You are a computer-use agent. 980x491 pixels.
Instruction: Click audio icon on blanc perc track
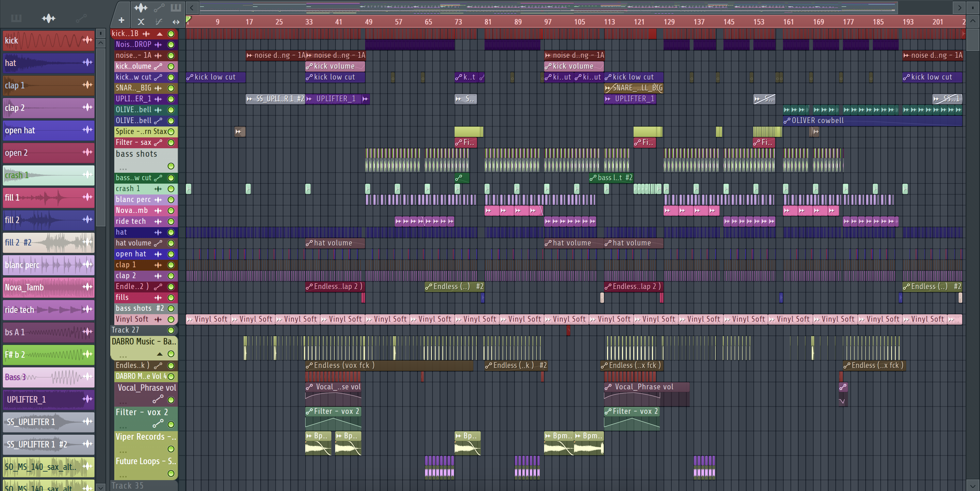(x=158, y=200)
